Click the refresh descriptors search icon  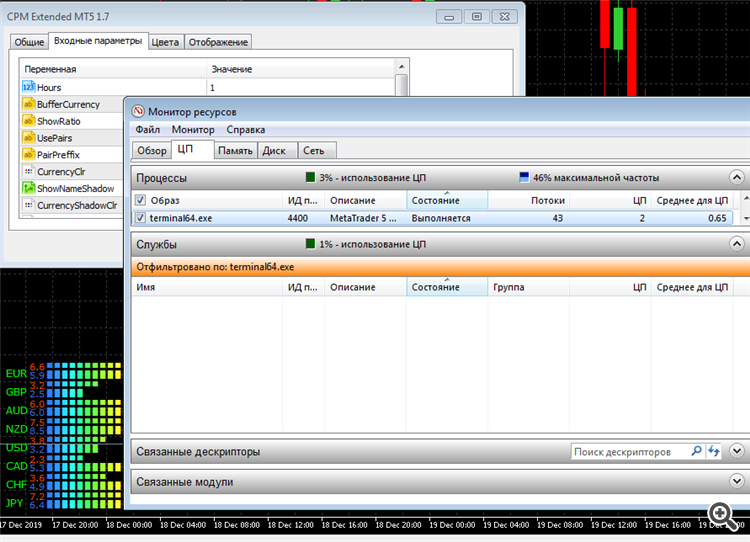point(714,451)
